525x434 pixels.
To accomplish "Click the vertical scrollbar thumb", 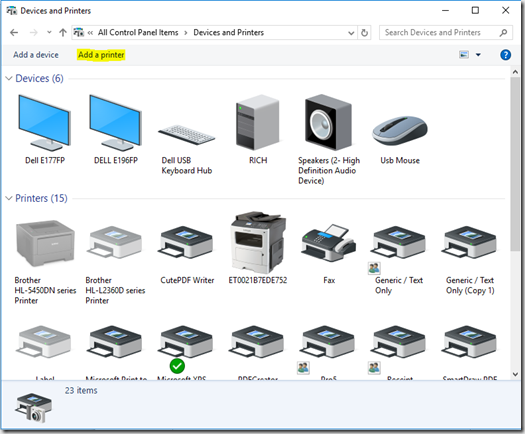I will (x=515, y=163).
